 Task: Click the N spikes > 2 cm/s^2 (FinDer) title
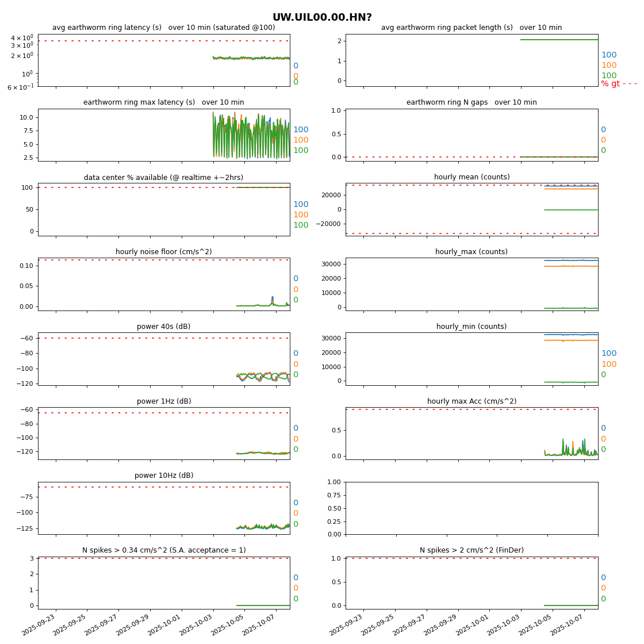tap(471, 550)
